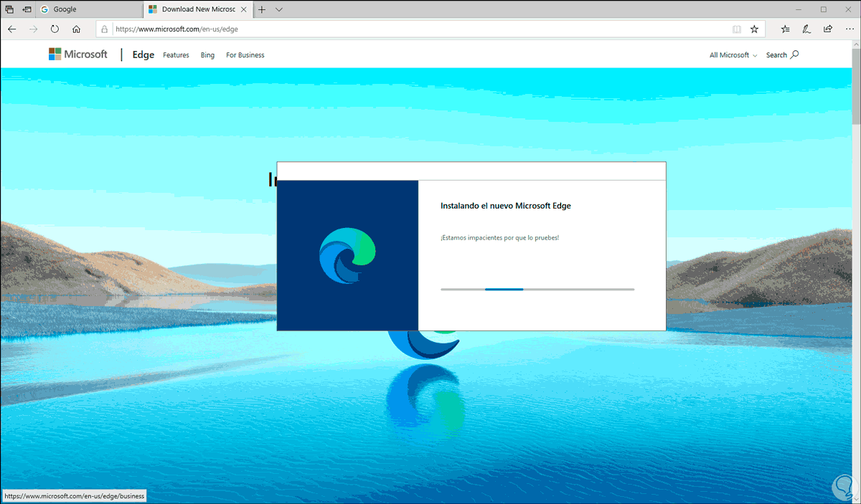
Task: Open Reading view icon in address bar
Action: (736, 29)
